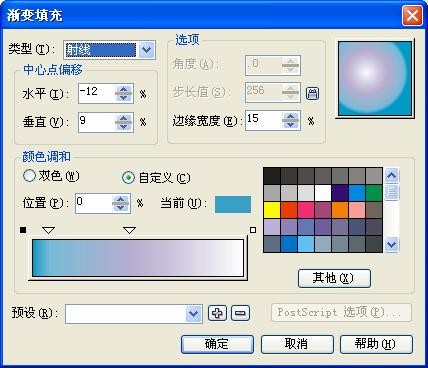428x368 pixels.
Task: Pick the sky blue palette swatch in the bottom row
Action: pos(306,244)
